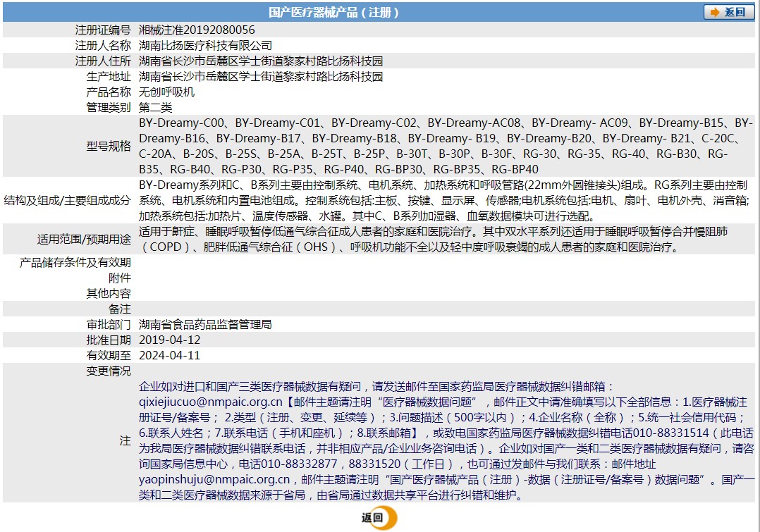Click the BY-Dreamy model specifications text
The width and height of the screenshot is (760, 532).
click(x=446, y=146)
